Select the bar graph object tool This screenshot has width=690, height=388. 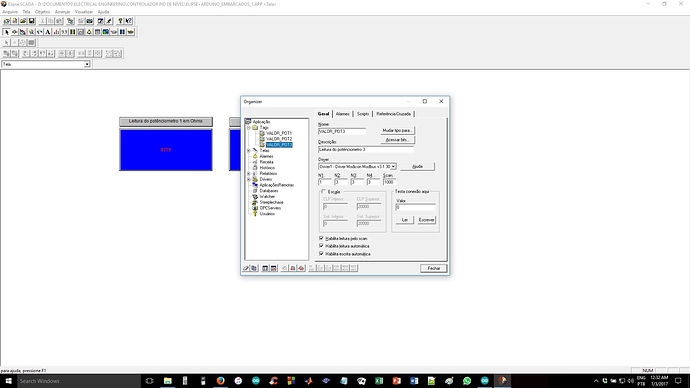tap(56, 32)
